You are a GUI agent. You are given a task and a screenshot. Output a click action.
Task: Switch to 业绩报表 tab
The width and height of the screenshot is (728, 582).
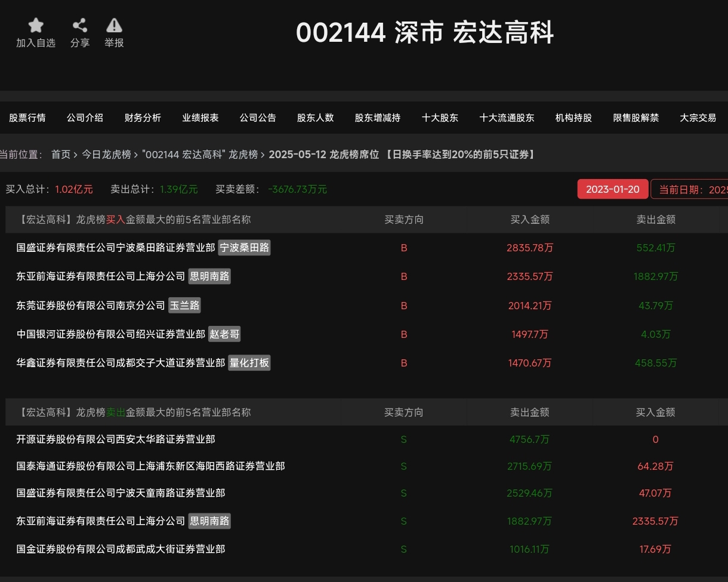[200, 118]
